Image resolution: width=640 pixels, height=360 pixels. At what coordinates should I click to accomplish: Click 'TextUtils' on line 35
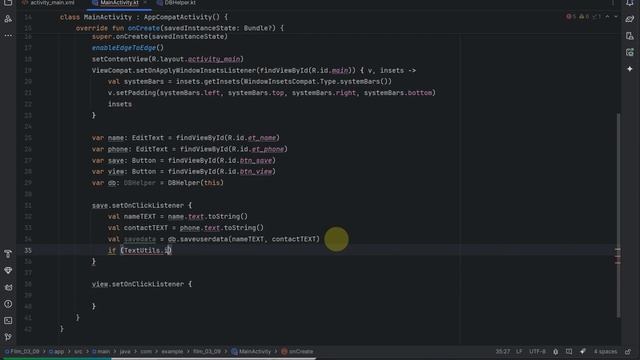pyautogui.click(x=142, y=250)
